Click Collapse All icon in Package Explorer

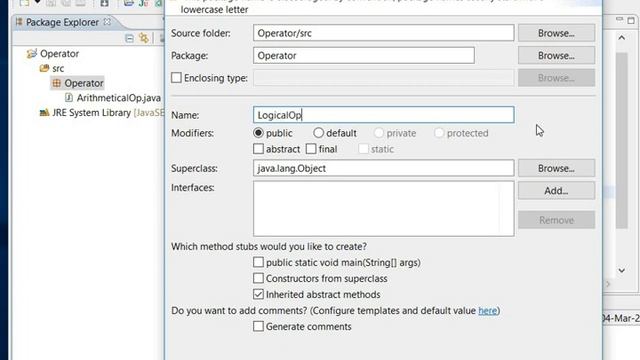[129, 38]
